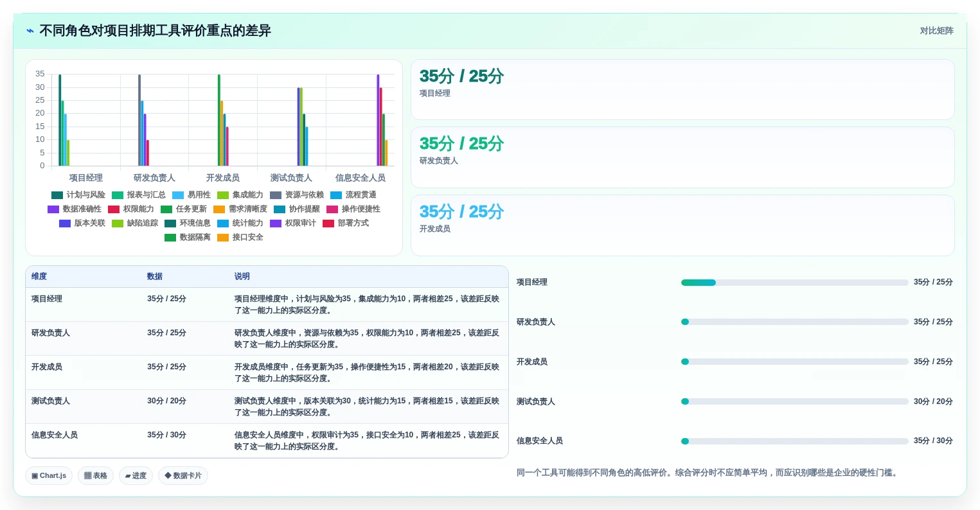Toggle the 数据准确性 legend series

click(x=75, y=209)
